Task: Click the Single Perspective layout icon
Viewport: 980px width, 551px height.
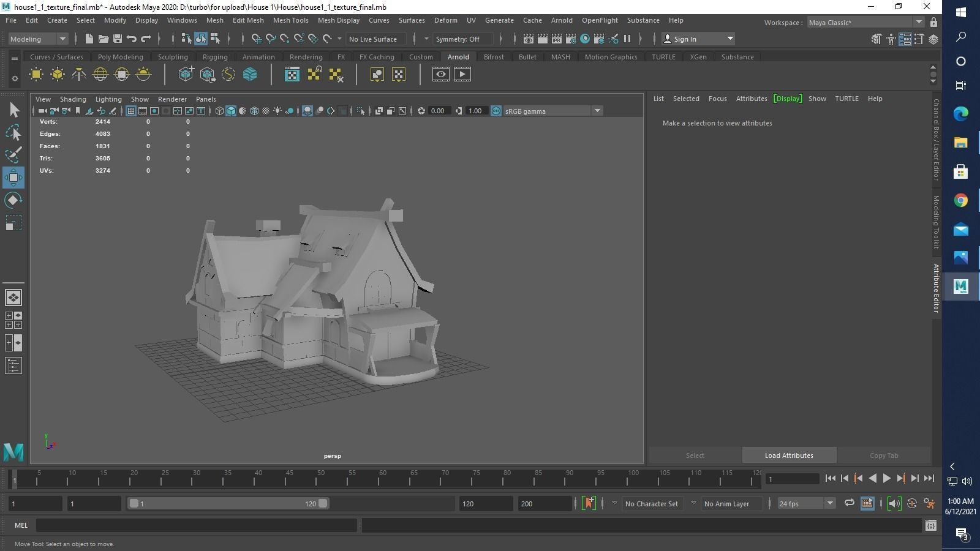Action: 13,298
